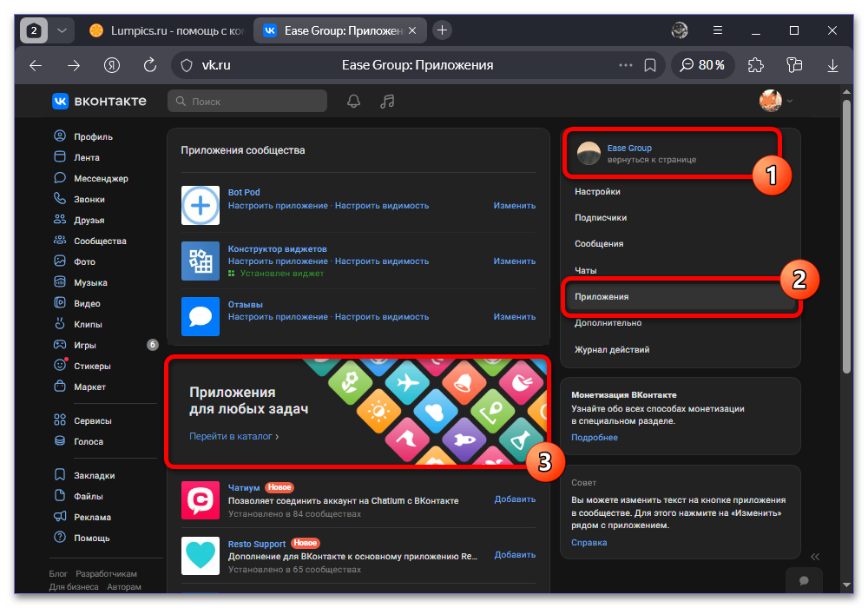Click Изменить next to Отзывы
This screenshot has height=608, width=868.
tap(514, 317)
